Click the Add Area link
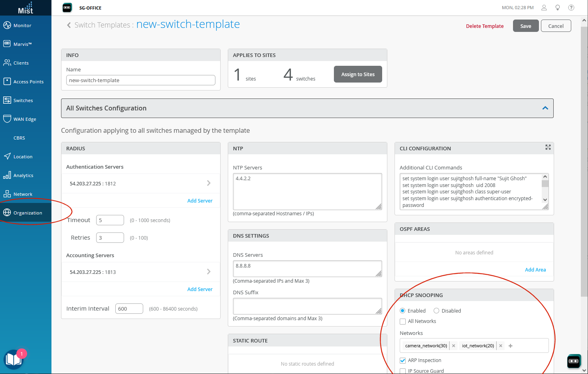The height and width of the screenshot is (374, 588). tap(535, 270)
